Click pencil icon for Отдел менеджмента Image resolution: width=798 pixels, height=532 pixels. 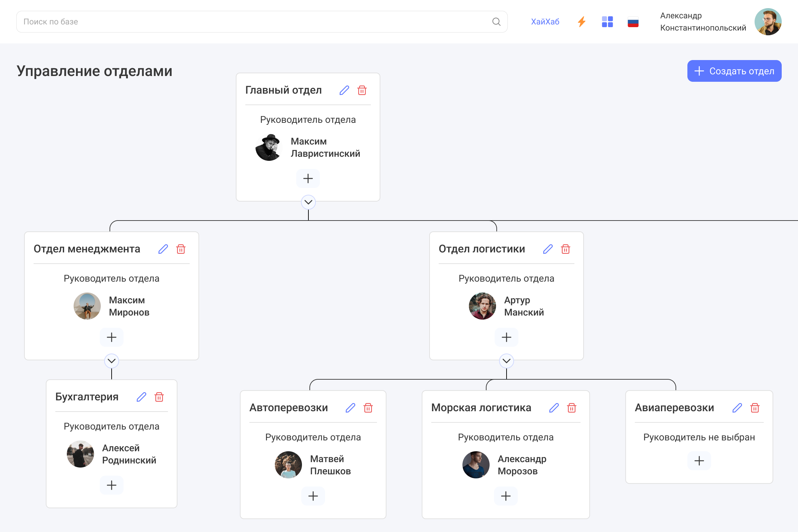tap(163, 249)
